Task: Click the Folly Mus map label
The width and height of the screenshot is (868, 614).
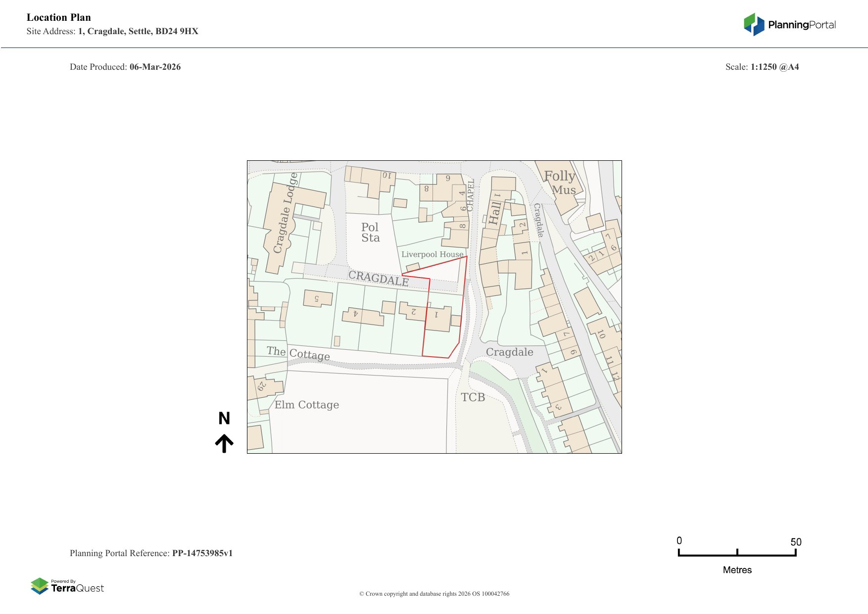Action: pos(561,183)
